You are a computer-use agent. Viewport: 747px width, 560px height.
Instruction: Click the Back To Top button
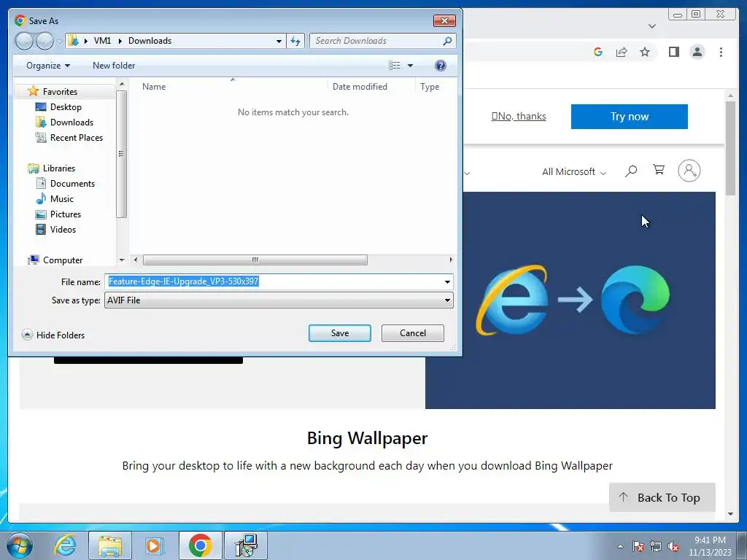(x=662, y=497)
